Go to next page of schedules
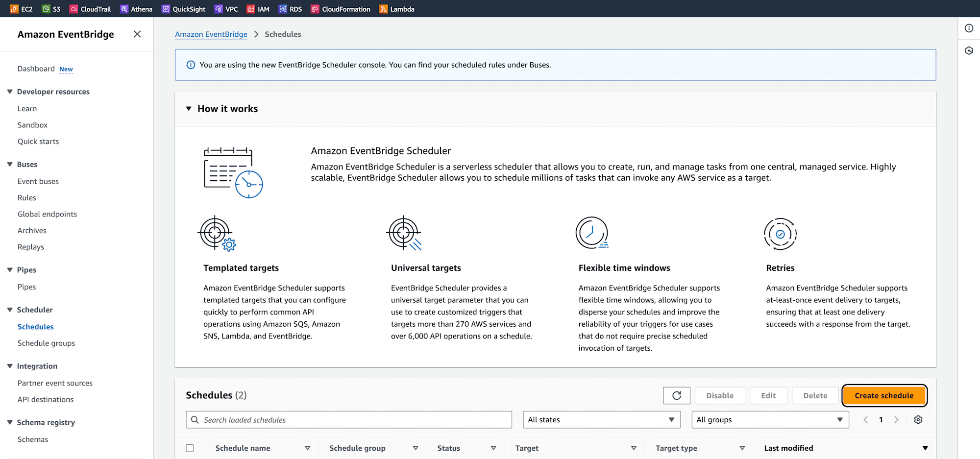The image size is (980, 459). click(x=896, y=420)
